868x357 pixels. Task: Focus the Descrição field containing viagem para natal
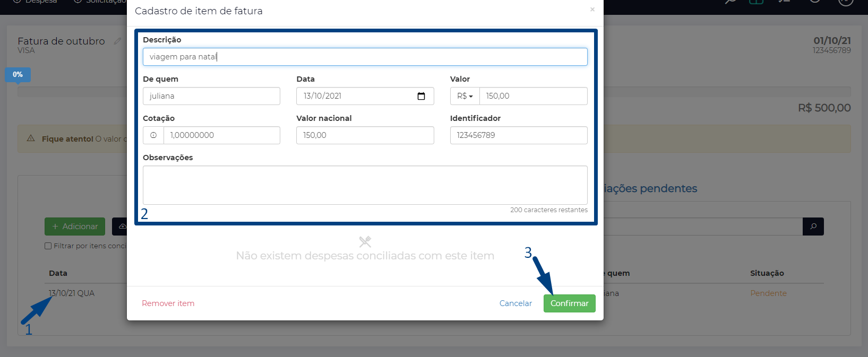pyautogui.click(x=365, y=57)
